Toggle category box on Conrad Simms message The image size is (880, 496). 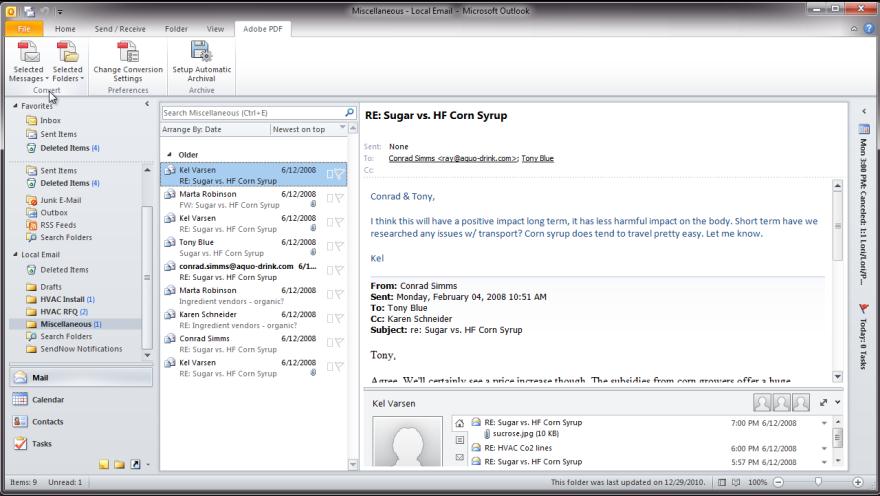330,343
